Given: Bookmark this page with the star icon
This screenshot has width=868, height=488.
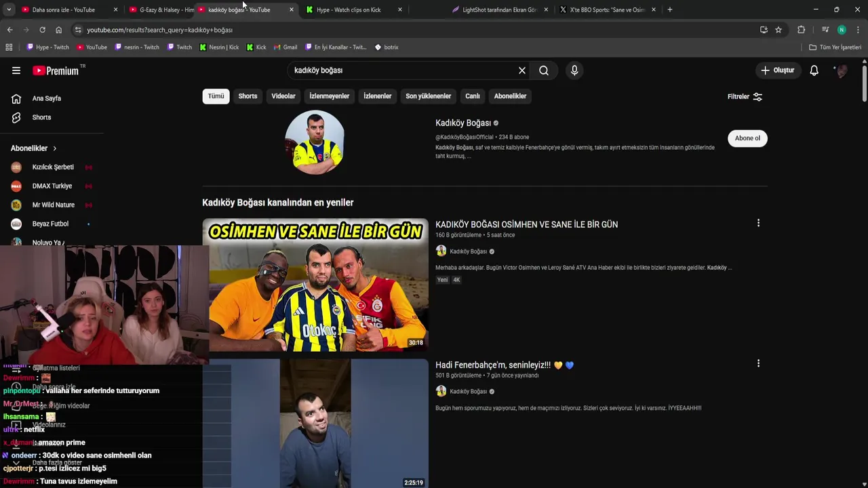Looking at the screenshot, I should pyautogui.click(x=778, y=30).
